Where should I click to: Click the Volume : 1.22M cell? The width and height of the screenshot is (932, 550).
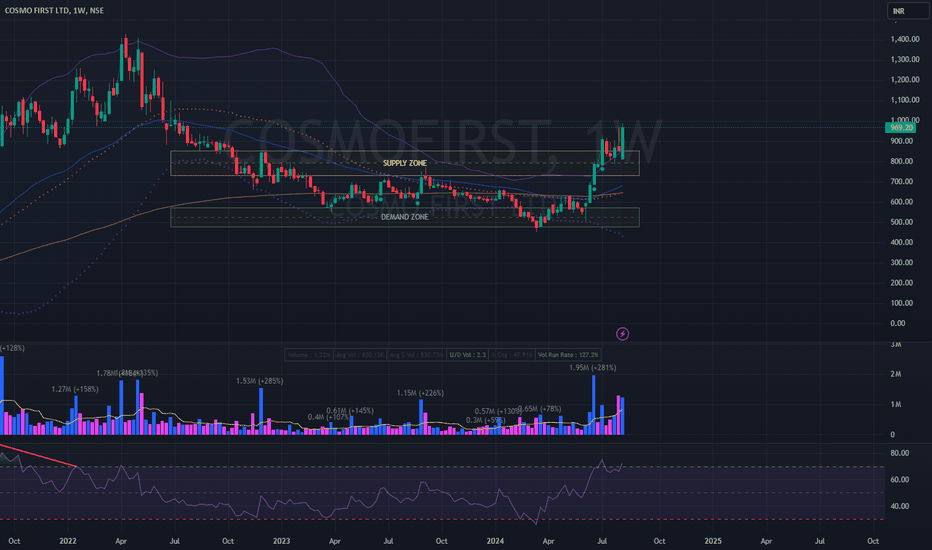tap(309, 355)
